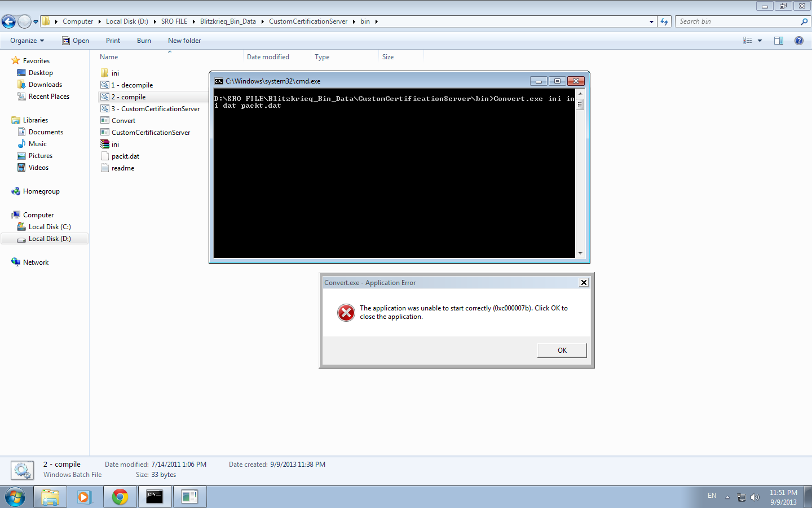812x508 pixels.
Task: Click the cmd window scroll down arrow
Action: point(580,253)
